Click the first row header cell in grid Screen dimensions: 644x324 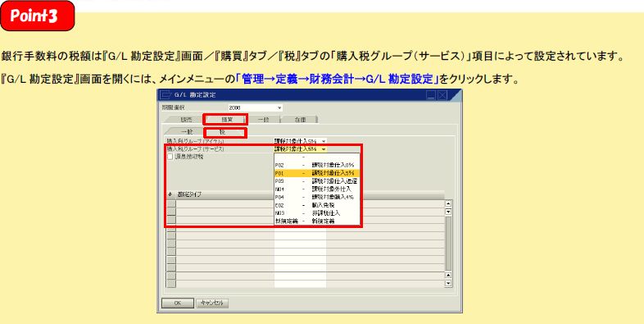point(171,203)
